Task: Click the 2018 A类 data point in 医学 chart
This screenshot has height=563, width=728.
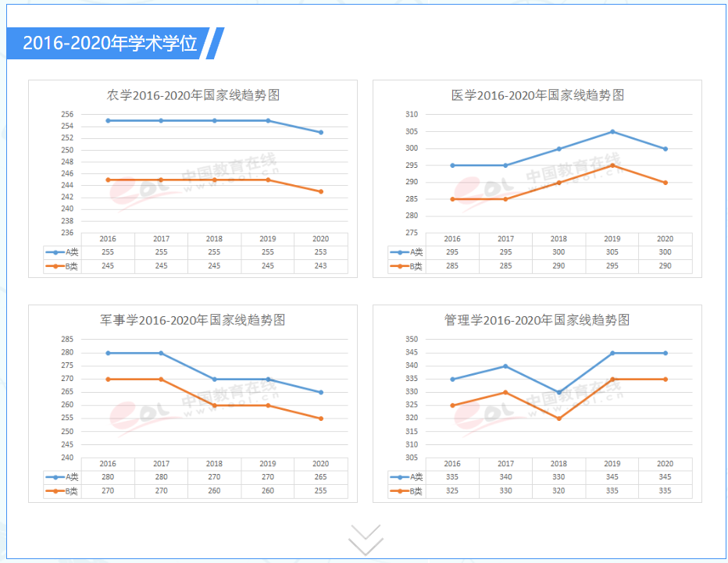Action: pos(559,149)
